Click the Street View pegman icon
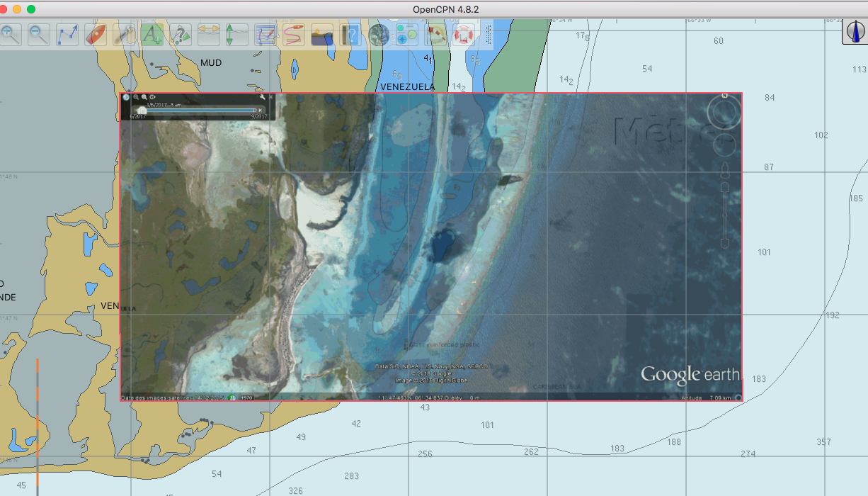Screen dimensions: 868x496 [x=724, y=170]
